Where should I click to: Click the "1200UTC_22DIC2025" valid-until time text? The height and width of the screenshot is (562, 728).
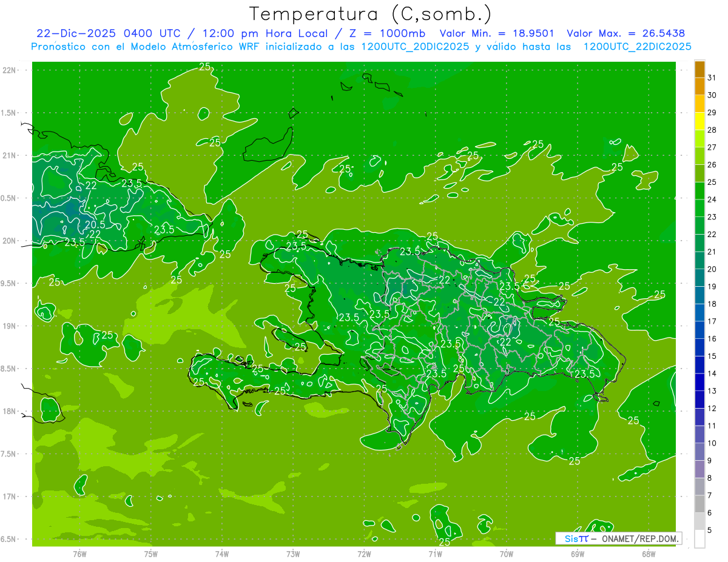(x=637, y=47)
